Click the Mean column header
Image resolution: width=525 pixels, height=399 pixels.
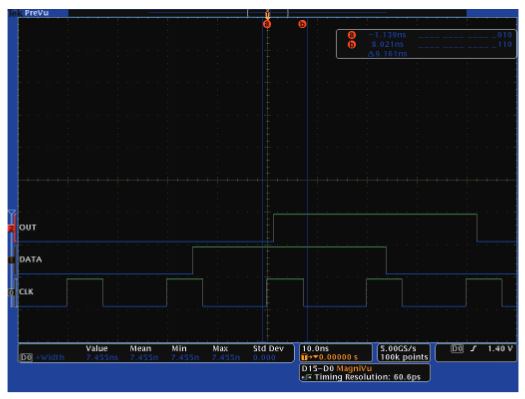point(140,348)
